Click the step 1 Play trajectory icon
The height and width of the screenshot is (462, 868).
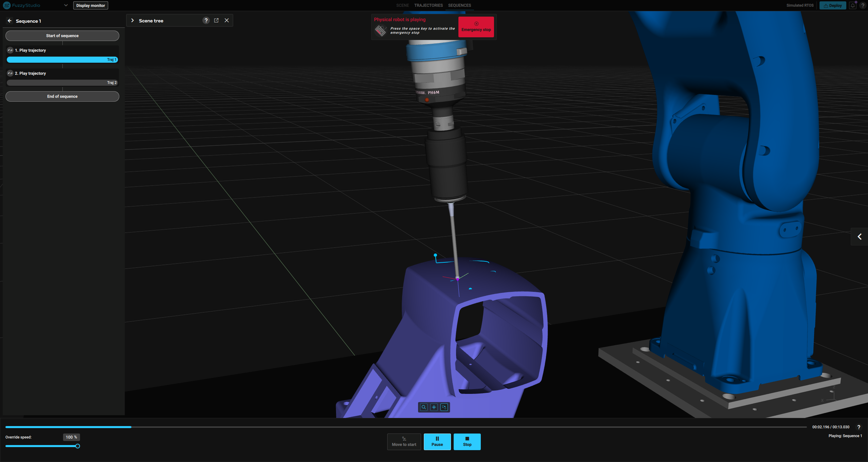click(10, 50)
